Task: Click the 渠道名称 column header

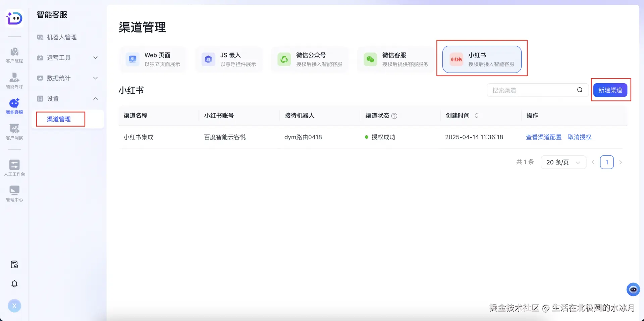Action: click(136, 116)
